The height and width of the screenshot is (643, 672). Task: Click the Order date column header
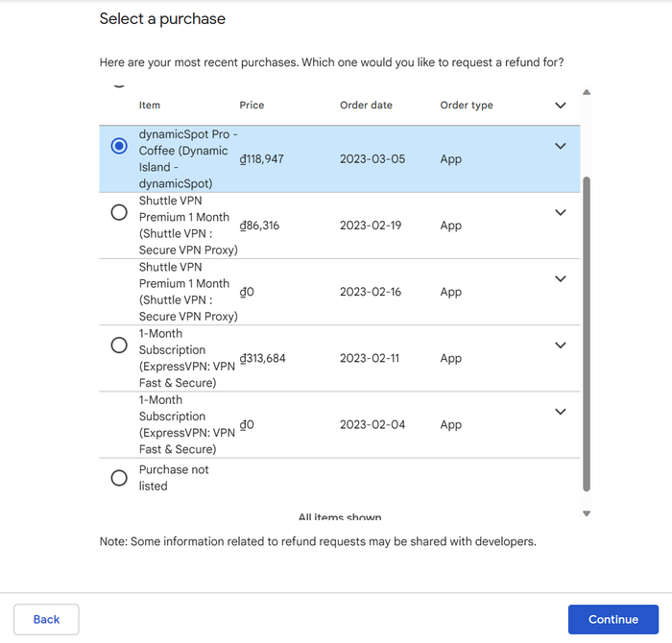point(366,105)
